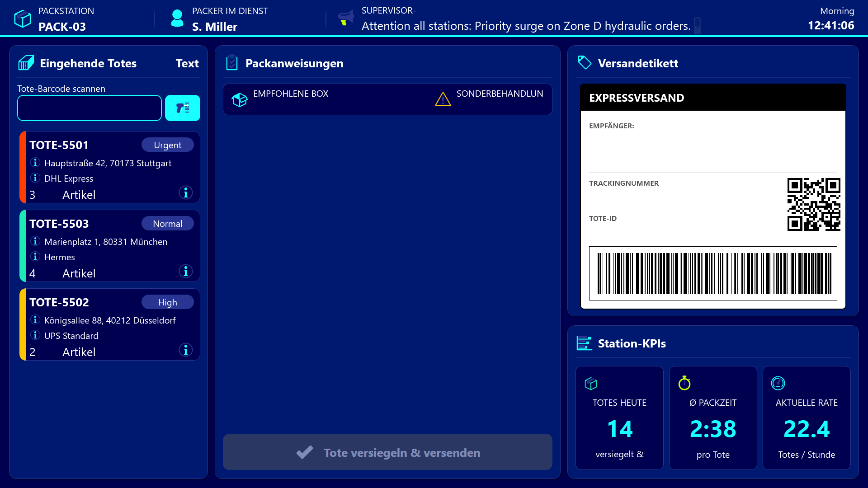Click Tote versiegeln & versenden button
Image resolution: width=868 pixels, height=488 pixels.
pos(387,452)
